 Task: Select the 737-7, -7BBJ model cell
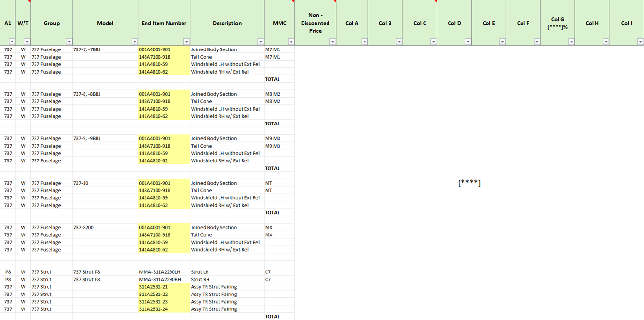tap(87, 49)
